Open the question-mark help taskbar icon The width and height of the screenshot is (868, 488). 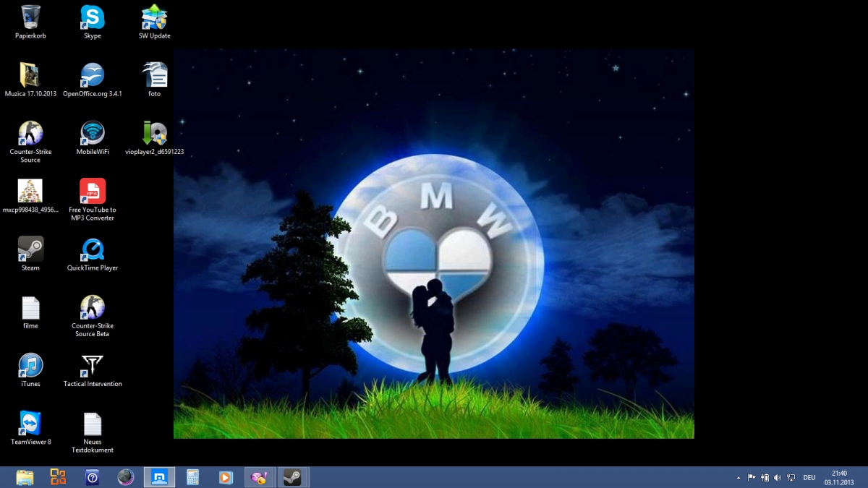pyautogui.click(x=92, y=477)
